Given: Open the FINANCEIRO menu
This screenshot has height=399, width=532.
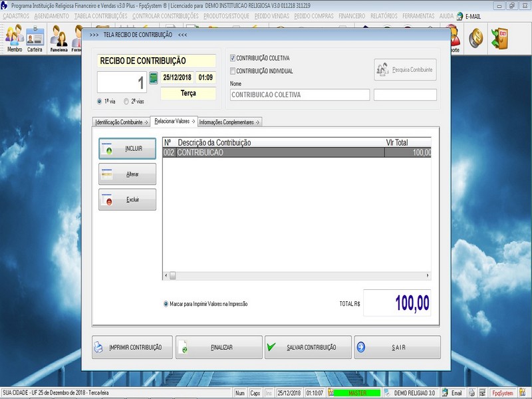Looking at the screenshot, I should 352,16.
